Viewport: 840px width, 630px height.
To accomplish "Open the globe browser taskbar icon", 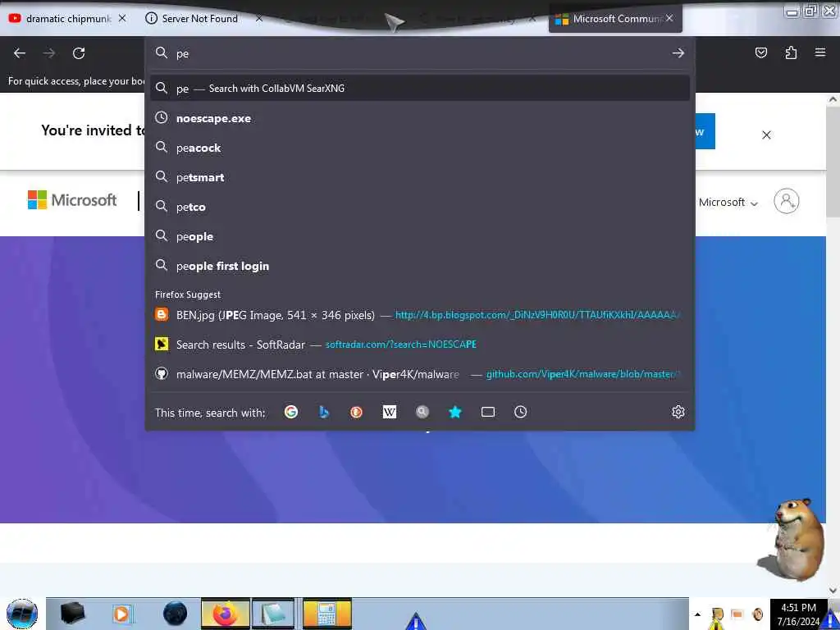I will [176, 614].
